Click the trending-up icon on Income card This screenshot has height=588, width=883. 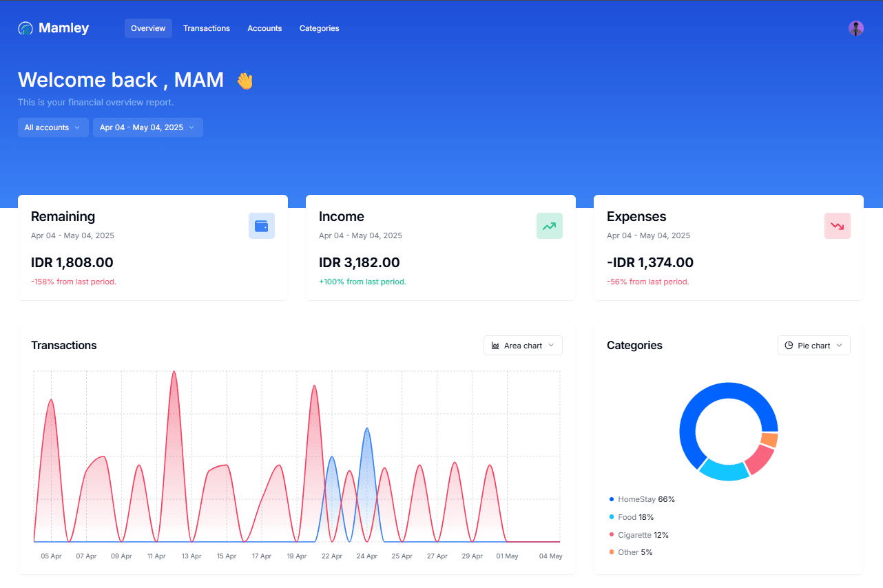[549, 226]
